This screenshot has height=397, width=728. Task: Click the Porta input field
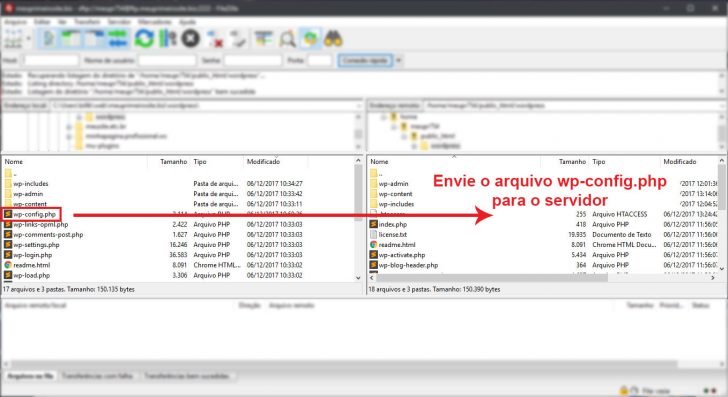[319, 60]
